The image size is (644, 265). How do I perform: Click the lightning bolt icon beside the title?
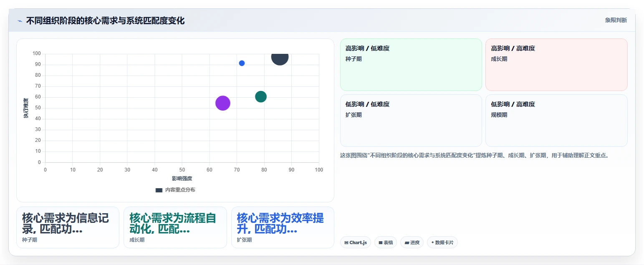pyautogui.click(x=20, y=21)
